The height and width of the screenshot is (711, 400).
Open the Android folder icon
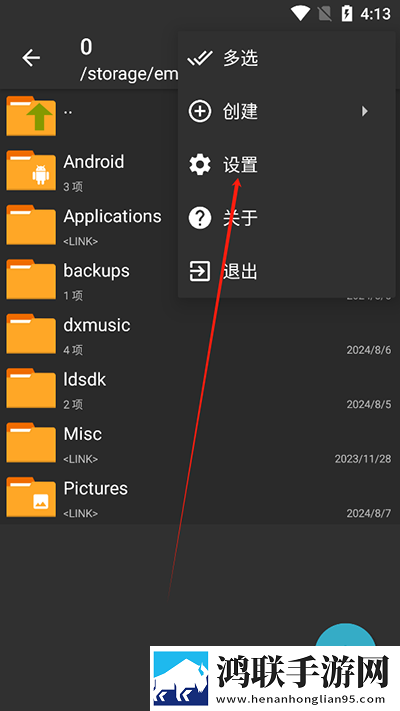31,170
